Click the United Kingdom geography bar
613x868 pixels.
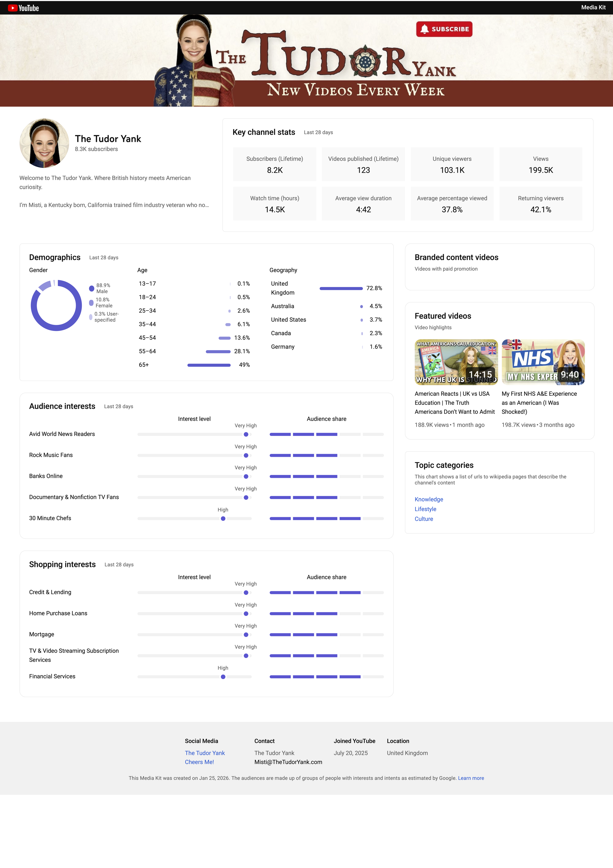[x=341, y=289]
